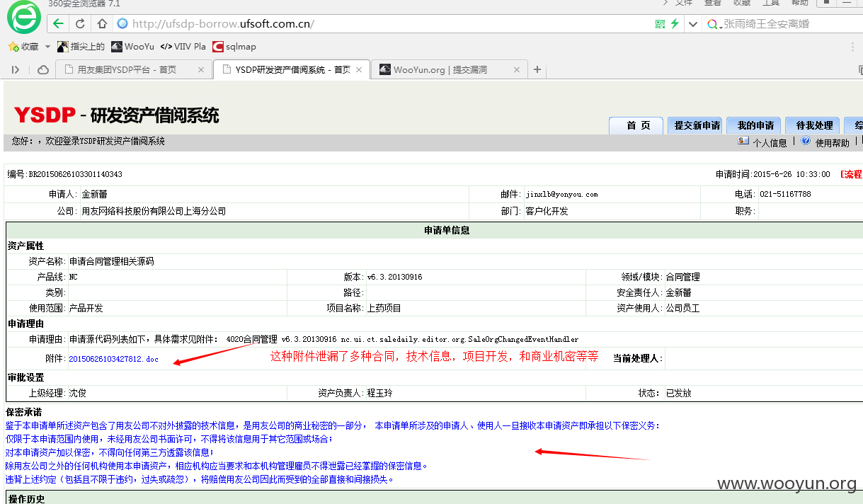Click the YSDP red logo text

pyautogui.click(x=45, y=115)
